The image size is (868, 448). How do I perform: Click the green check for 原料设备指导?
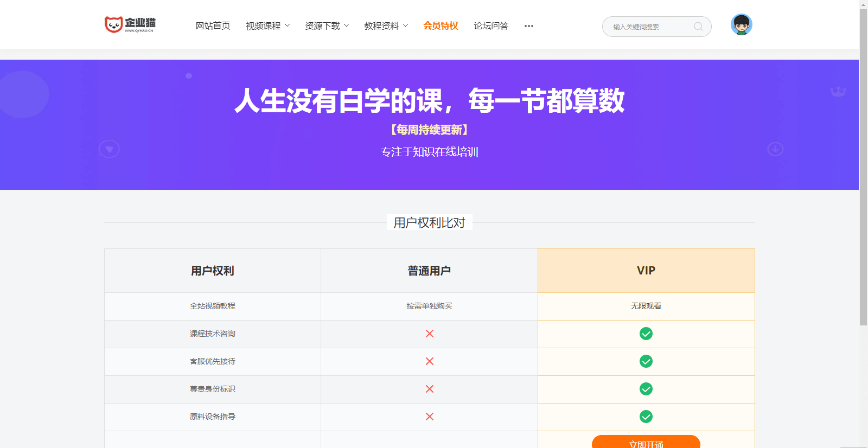[x=646, y=417]
